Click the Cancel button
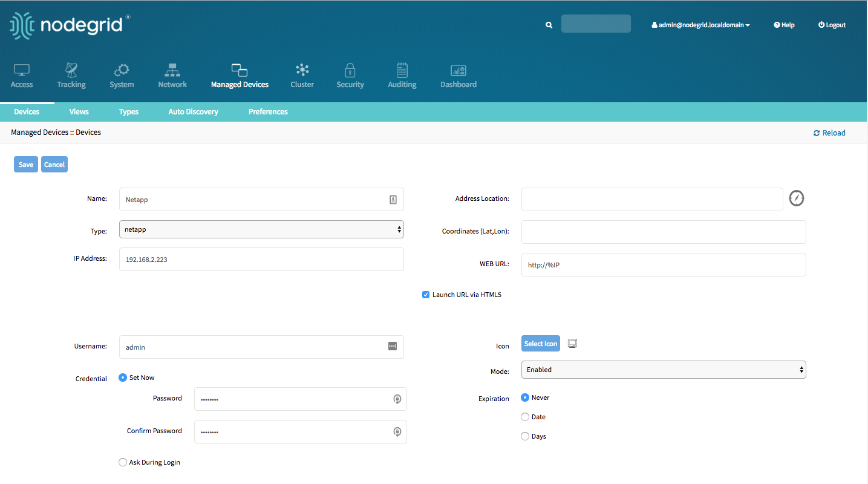This screenshot has width=868, height=484. [x=54, y=165]
